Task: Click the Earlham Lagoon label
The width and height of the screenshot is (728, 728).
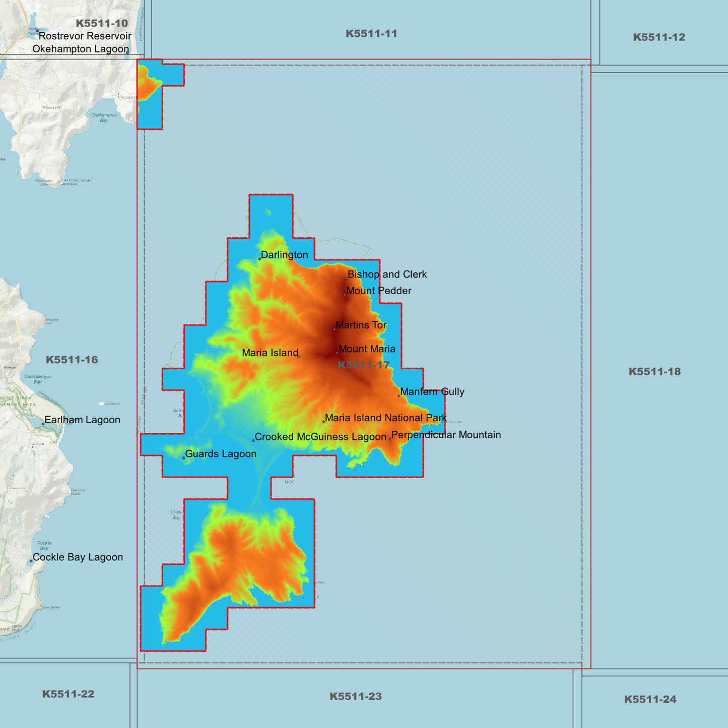Action: (82, 420)
